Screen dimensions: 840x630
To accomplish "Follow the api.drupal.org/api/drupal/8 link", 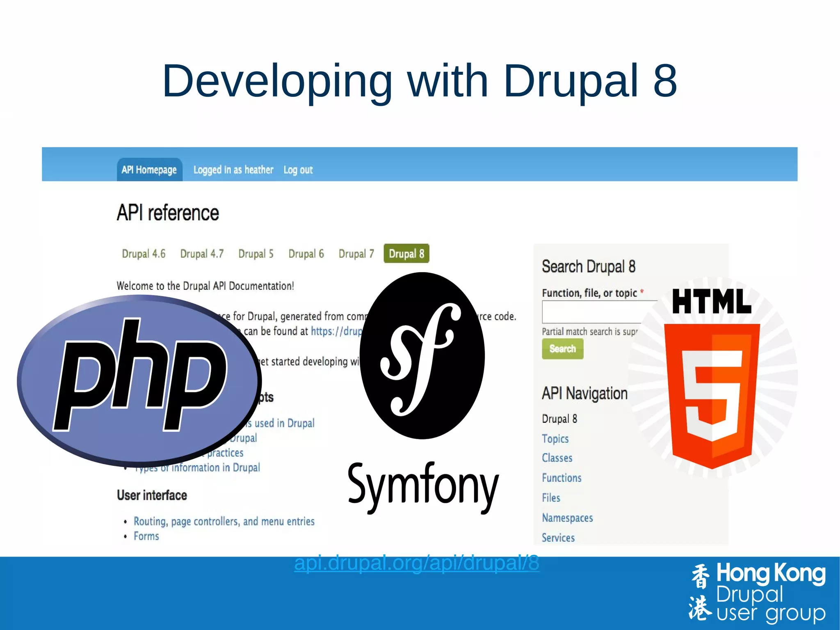I will (417, 563).
